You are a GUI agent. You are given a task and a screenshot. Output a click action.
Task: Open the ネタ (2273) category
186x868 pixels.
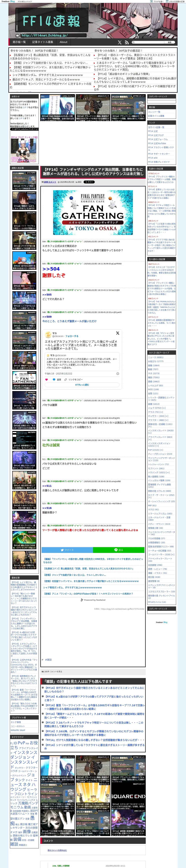point(154,373)
